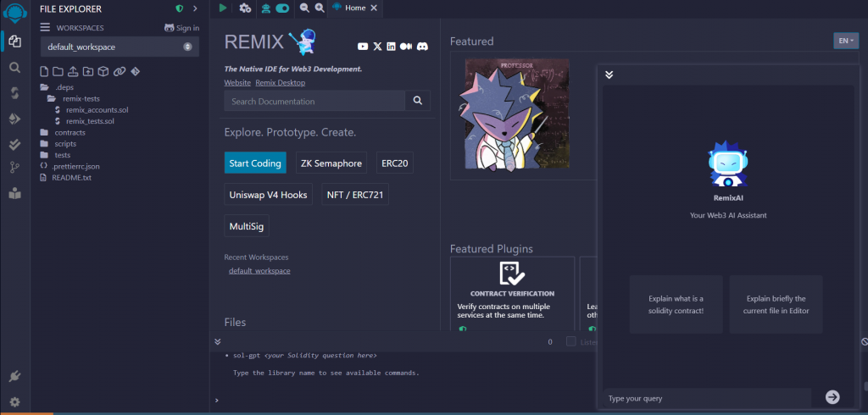Open the YouTube social icon
Image resolution: width=868 pixels, height=415 pixels.
pos(363,47)
